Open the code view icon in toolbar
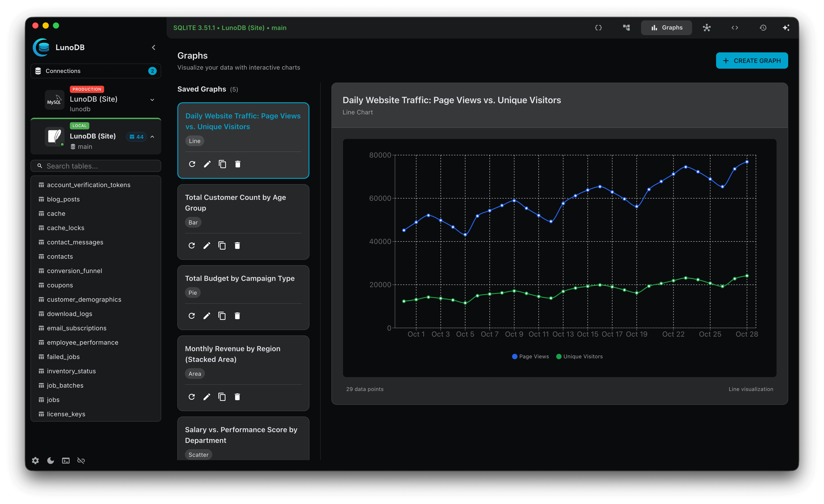This screenshot has height=504, width=824. 734,28
